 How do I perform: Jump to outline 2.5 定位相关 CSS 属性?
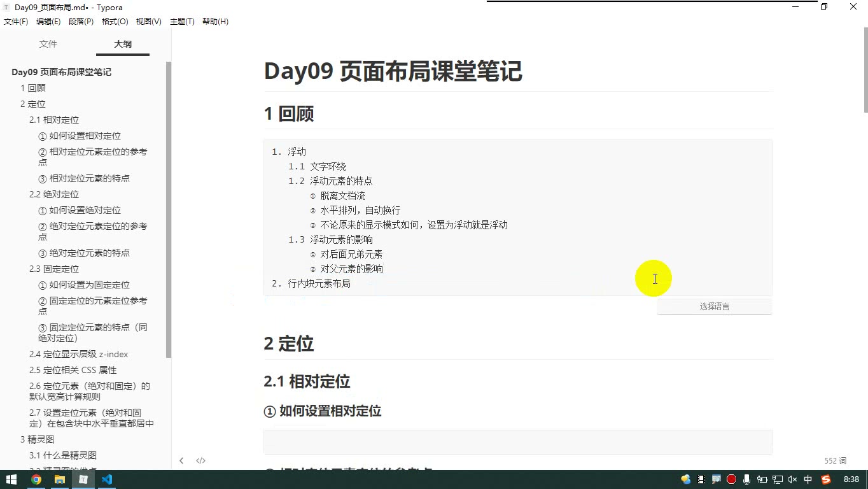(73, 370)
